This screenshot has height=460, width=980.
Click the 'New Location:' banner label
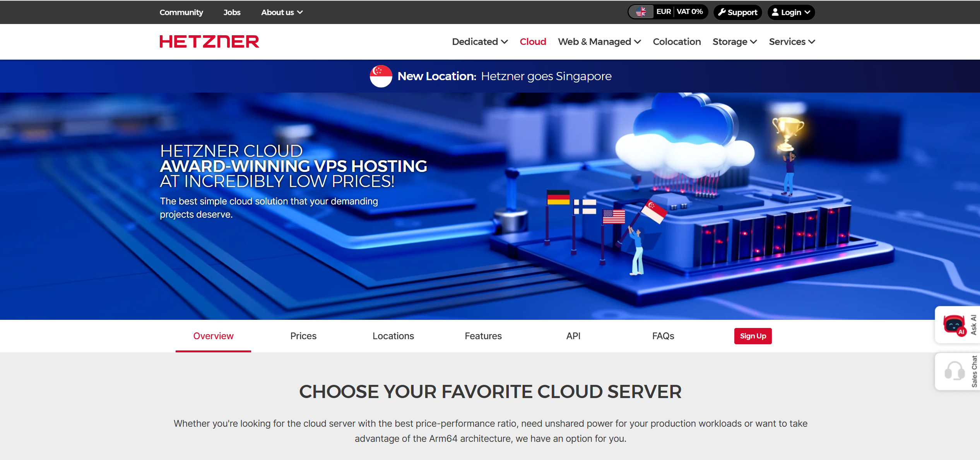tap(437, 76)
